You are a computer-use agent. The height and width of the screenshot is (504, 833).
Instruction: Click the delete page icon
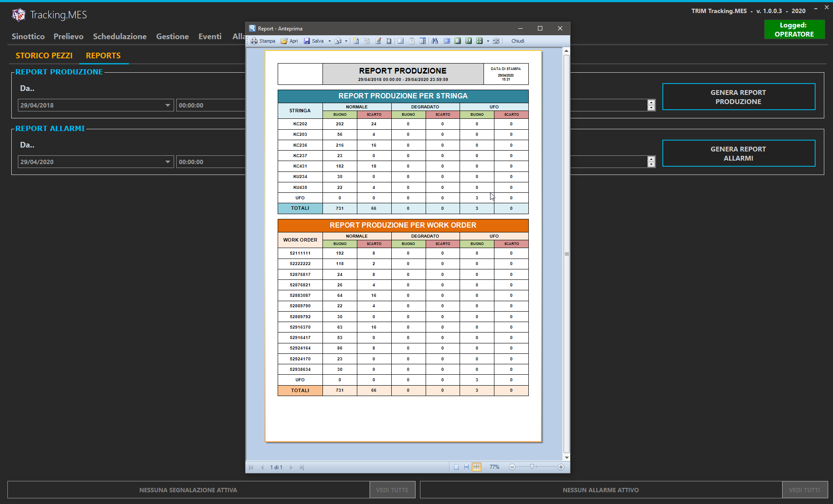367,41
